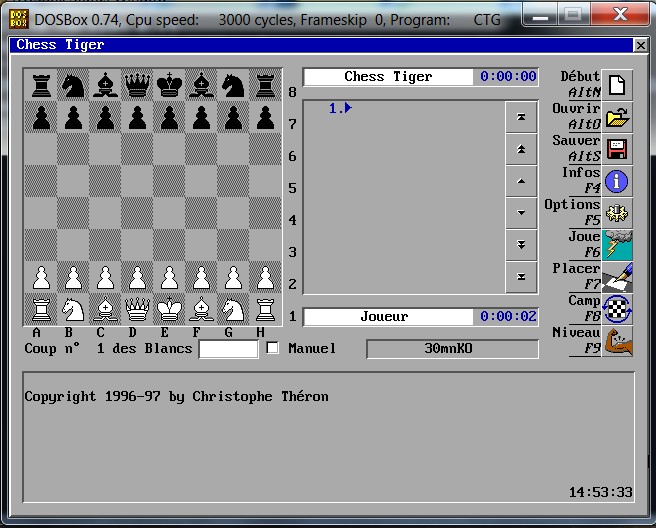Select the white pawn on H2
Screen dimensions: 656x528
265,277
